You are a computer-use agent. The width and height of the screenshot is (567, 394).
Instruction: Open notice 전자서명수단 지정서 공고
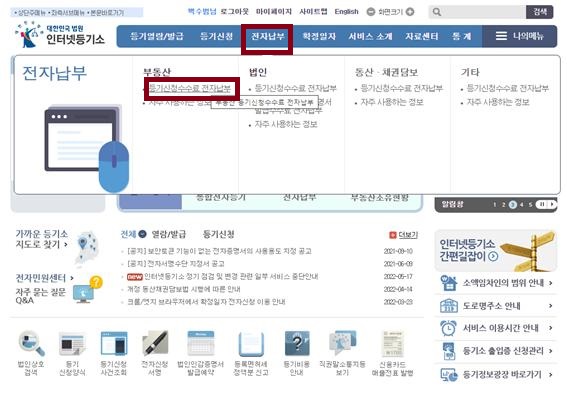175,264
